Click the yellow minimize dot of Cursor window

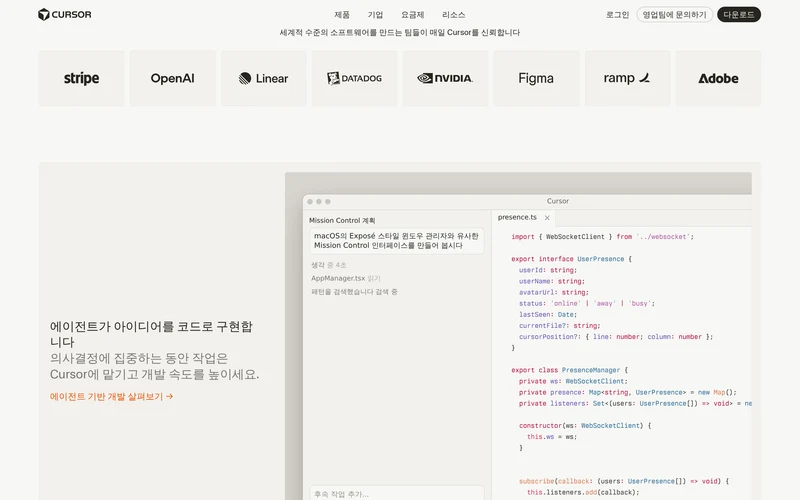coord(319,202)
